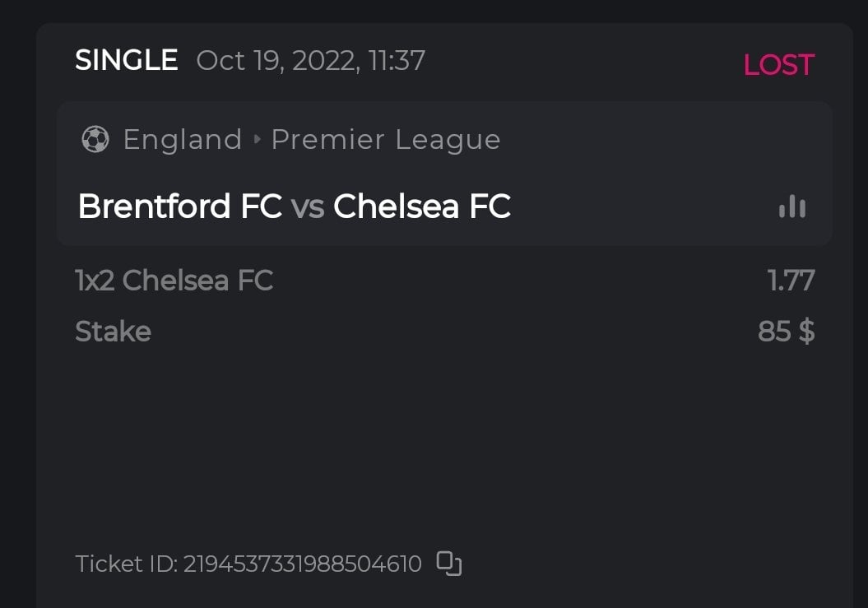This screenshot has height=608, width=868.
Task: Go to Premier League competition
Action: 386,140
